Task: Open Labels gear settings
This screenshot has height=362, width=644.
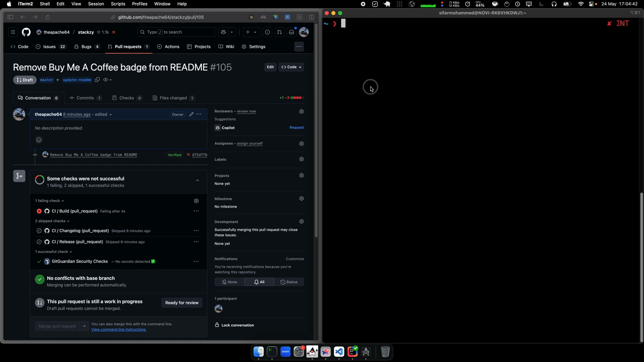Action: point(301,159)
